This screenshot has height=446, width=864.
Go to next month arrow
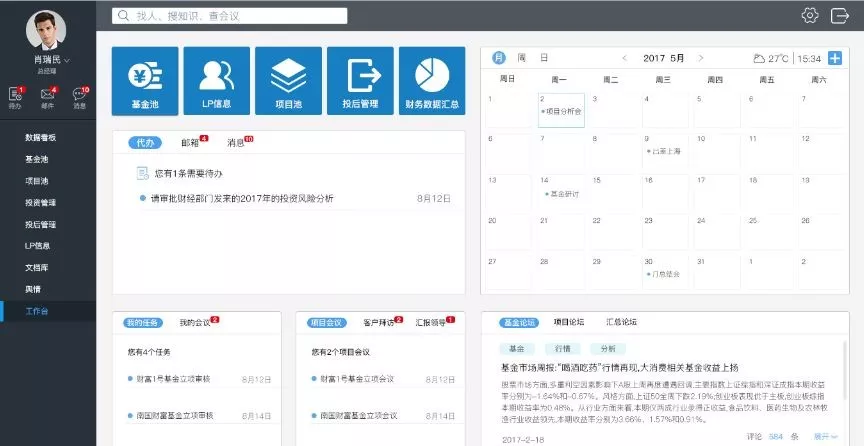pyautogui.click(x=700, y=58)
